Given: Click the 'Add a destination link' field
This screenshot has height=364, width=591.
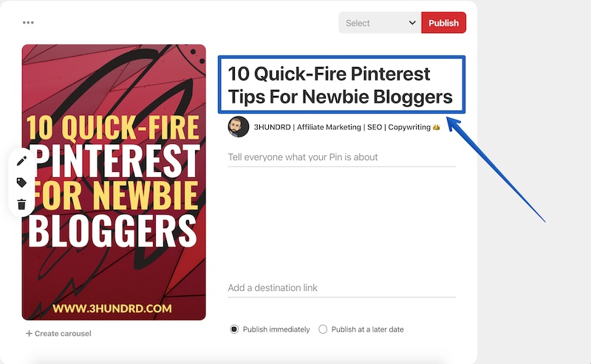Looking at the screenshot, I should 341,288.
